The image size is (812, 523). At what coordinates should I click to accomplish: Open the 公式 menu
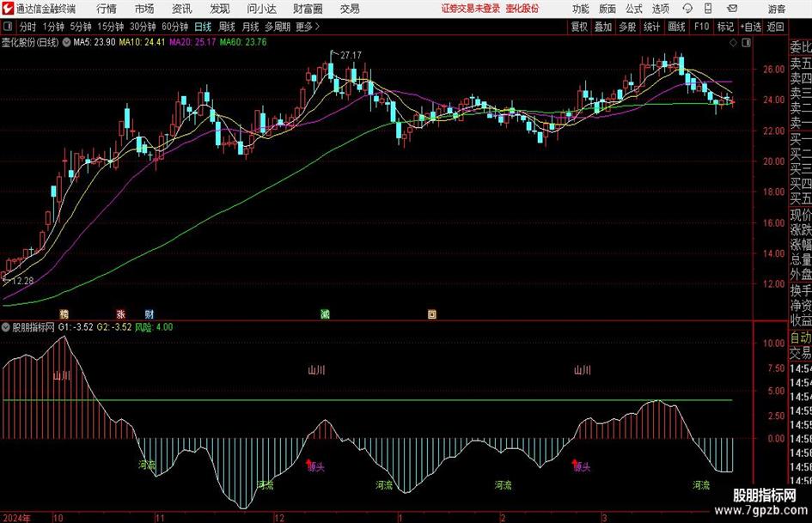634,9
